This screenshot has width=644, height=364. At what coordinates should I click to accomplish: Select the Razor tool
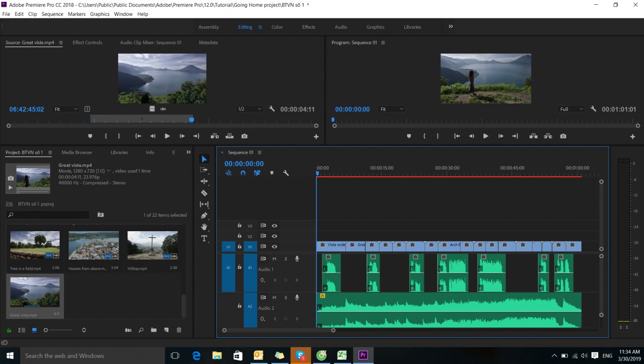point(204,193)
